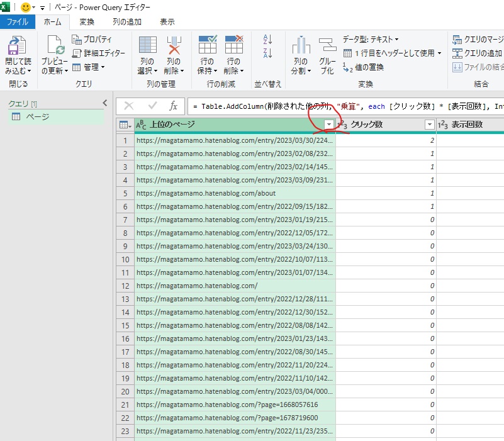The image size is (504, 441).
Task: Collapse the クエリ pane chevron
Action: coord(105,103)
